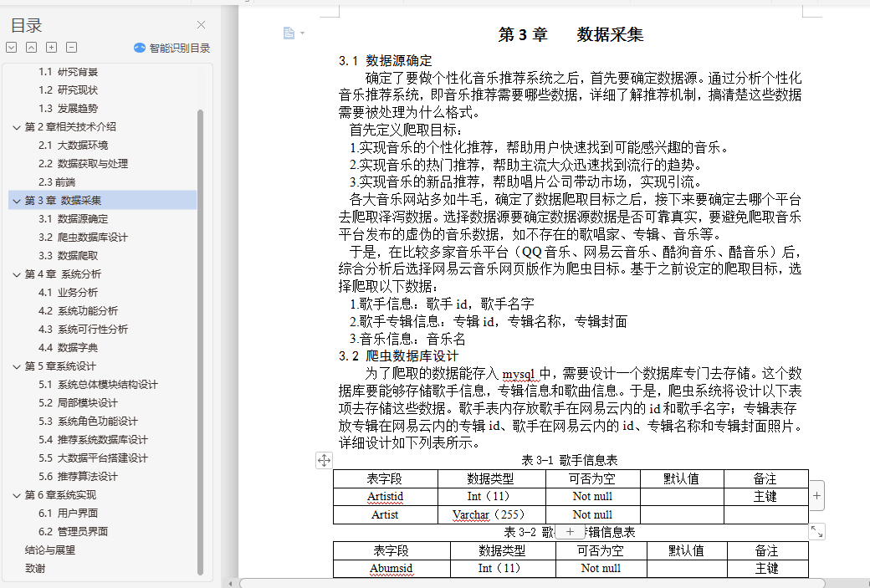The image size is (870, 588).
Task: Open 3.1 数据源确定 in outline
Action: coord(74,218)
